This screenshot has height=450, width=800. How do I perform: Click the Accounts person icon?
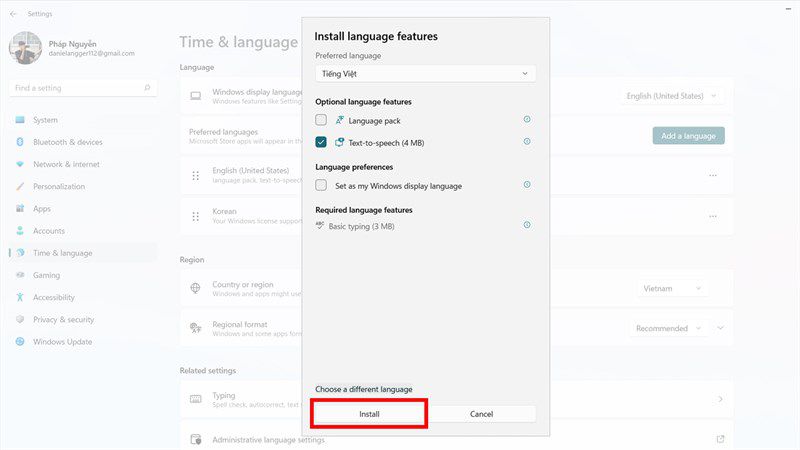[x=20, y=231]
